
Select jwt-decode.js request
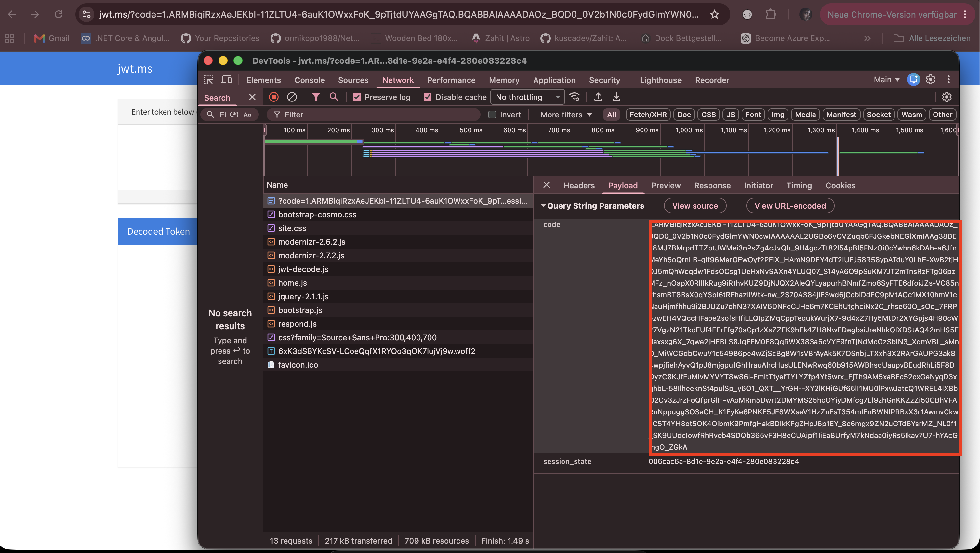coord(398,269)
